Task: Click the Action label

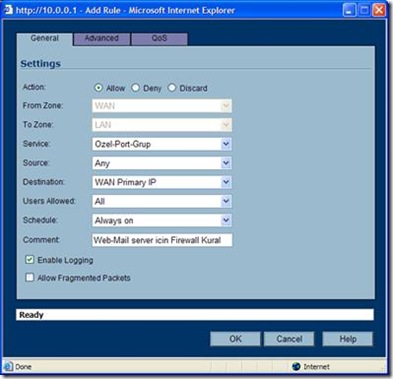Action: (34, 87)
